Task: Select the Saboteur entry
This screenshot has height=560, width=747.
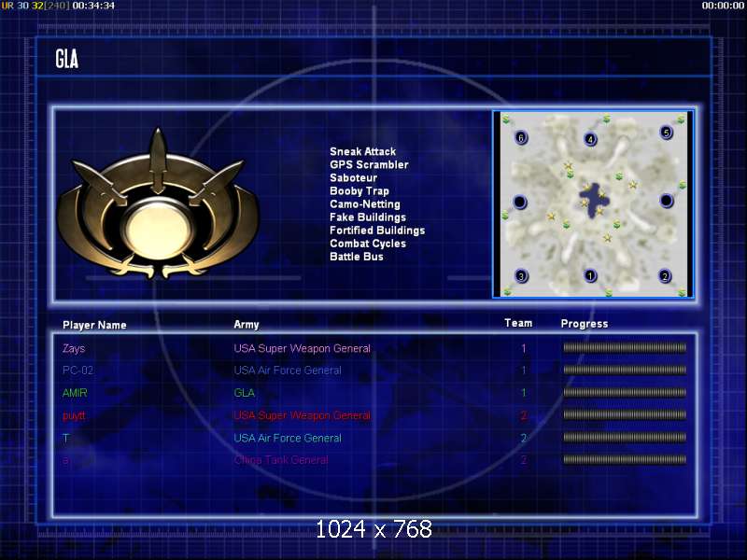Action: 353,177
